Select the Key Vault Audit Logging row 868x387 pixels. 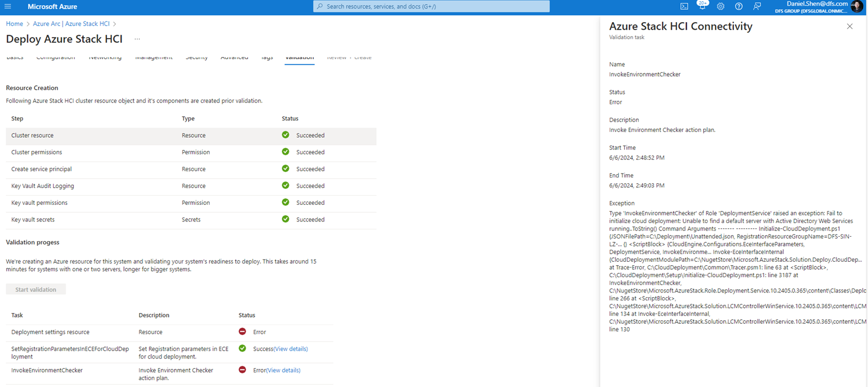pyautogui.click(x=191, y=186)
